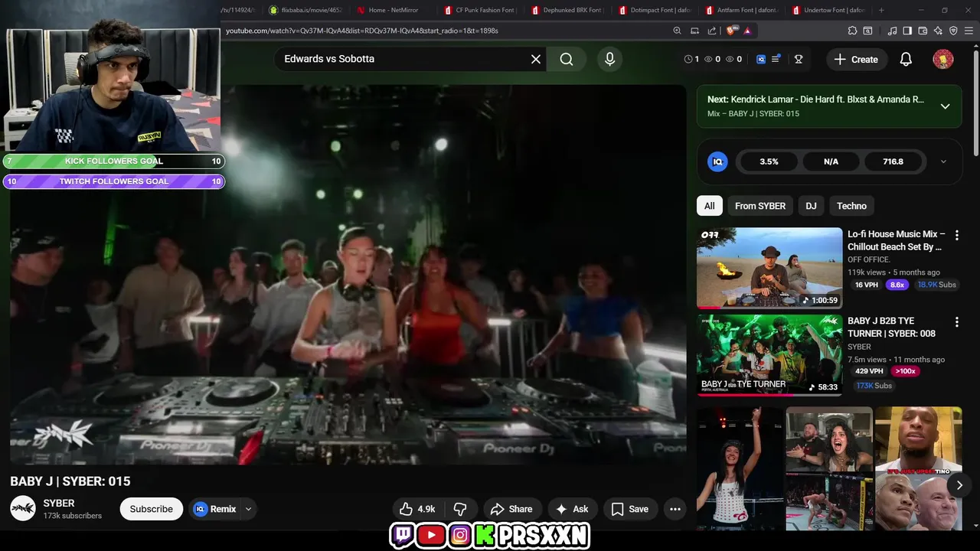Viewport: 980px width, 551px height.
Task: Like the video with the 4.9k thumbs-up
Action: pos(417,509)
